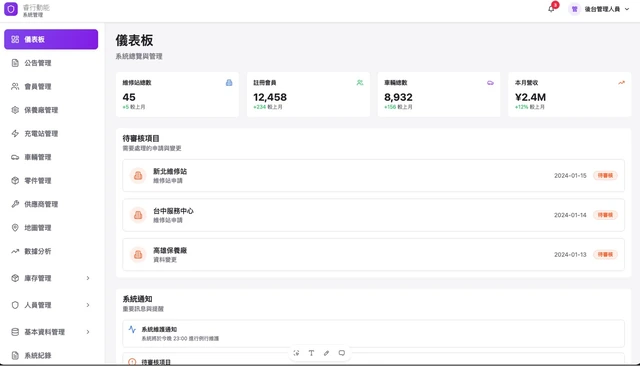Click the 庫存管理 package icon
Viewport: 640px width, 366px height.
pyautogui.click(x=15, y=278)
